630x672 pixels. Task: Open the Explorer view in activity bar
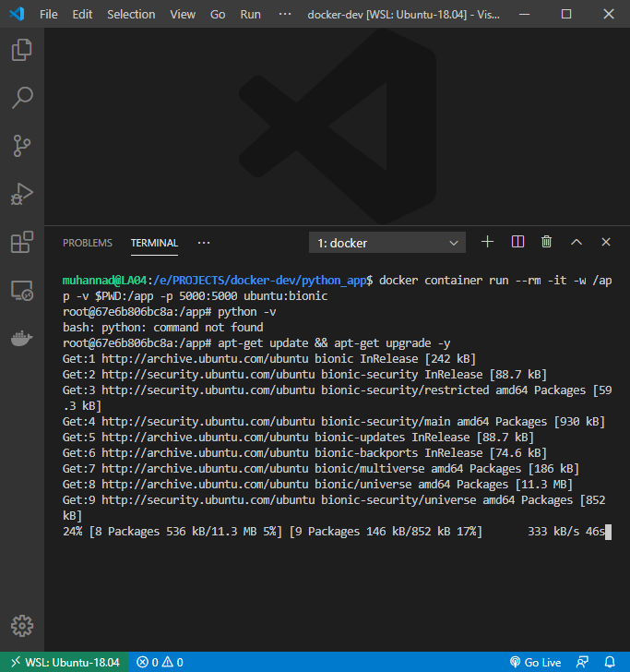pos(22,50)
